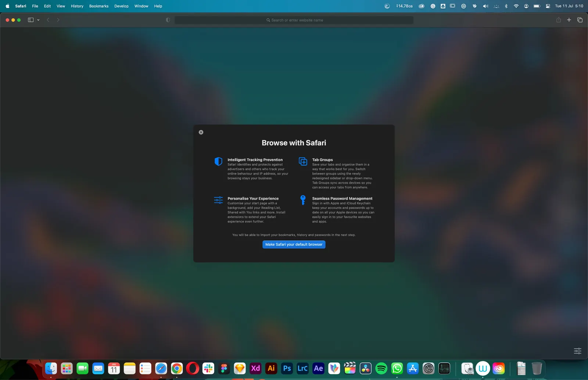Open Adobe XD from the dock
Image resolution: width=588 pixels, height=380 pixels.
[255, 368]
